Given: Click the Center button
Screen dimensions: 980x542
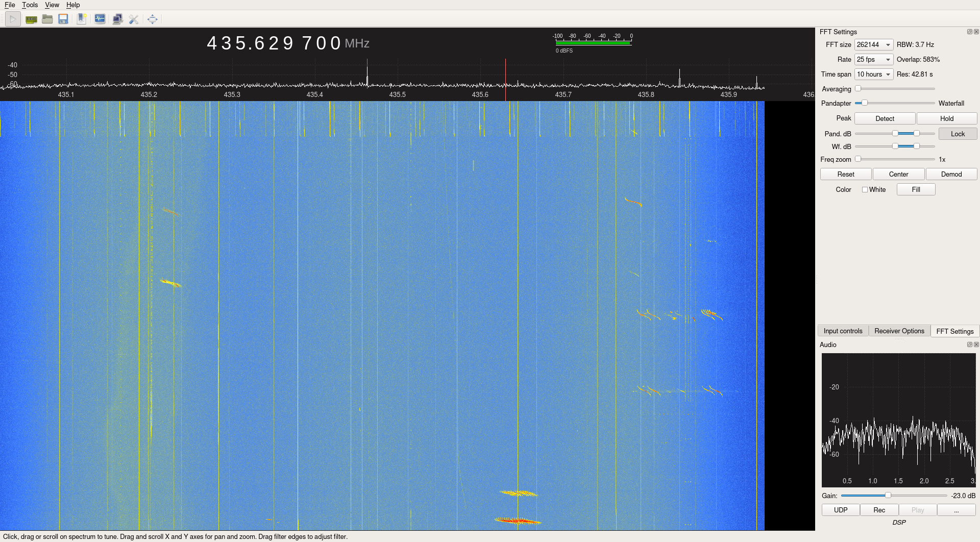Looking at the screenshot, I should pyautogui.click(x=899, y=174).
